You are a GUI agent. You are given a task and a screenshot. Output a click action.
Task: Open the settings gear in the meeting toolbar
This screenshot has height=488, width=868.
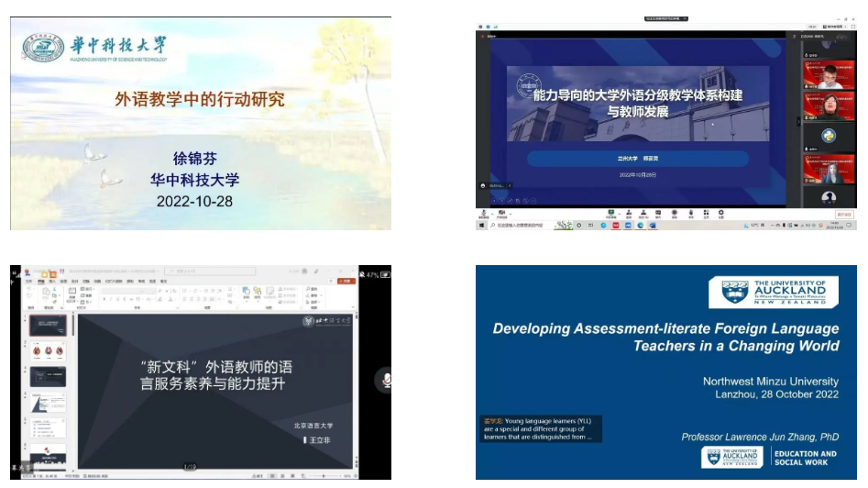pos(720,214)
